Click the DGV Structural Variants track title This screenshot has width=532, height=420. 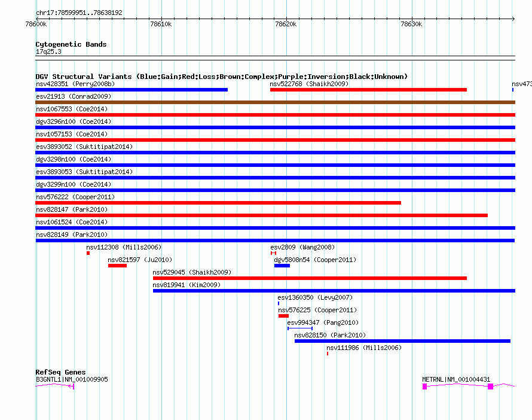coord(222,77)
